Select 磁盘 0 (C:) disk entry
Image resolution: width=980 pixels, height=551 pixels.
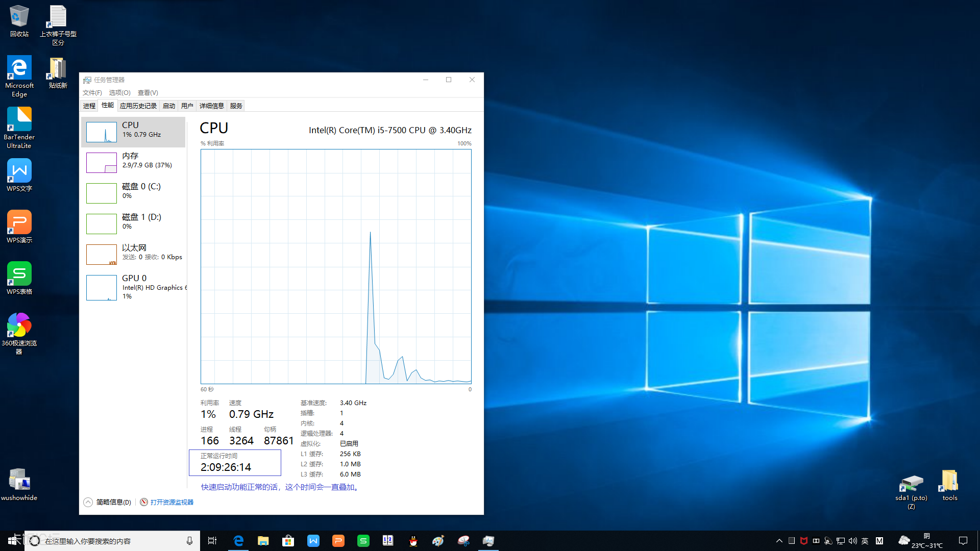point(133,193)
